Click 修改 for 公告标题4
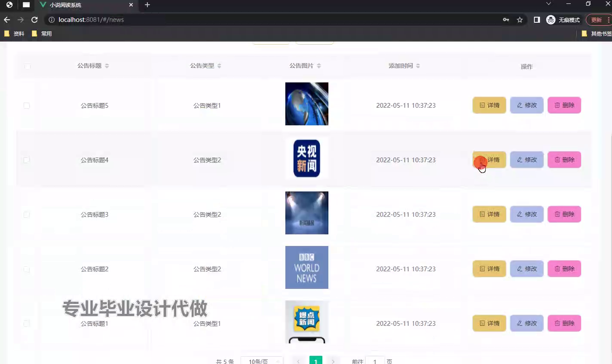This screenshot has width=612, height=364. [527, 160]
